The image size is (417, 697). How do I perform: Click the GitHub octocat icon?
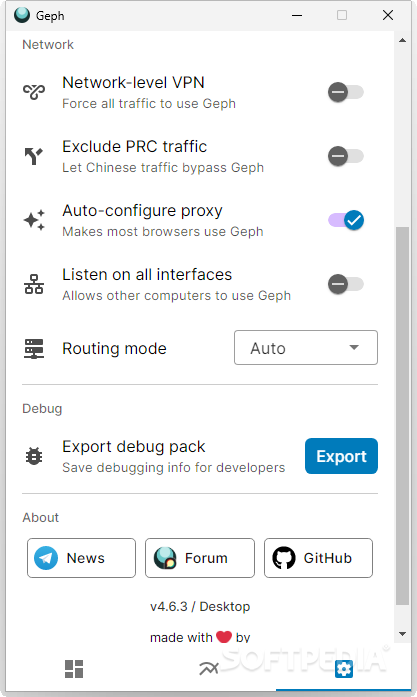click(x=284, y=558)
